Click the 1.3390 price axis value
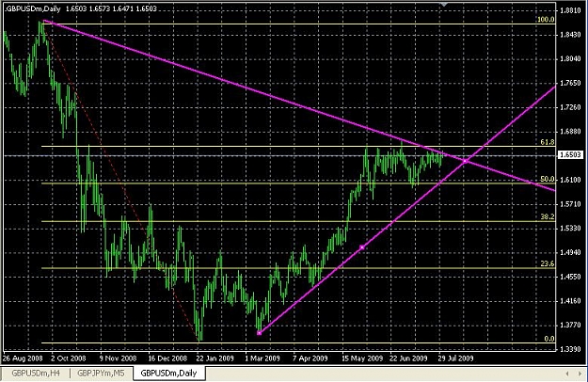This screenshot has width=588, height=382. 570,349
